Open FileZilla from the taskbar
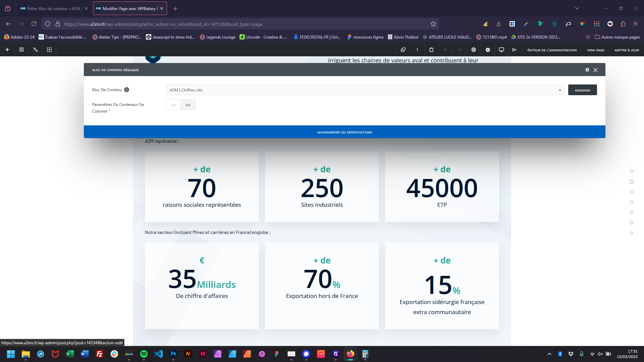Image resolution: width=644 pixels, height=362 pixels. pos(100,354)
